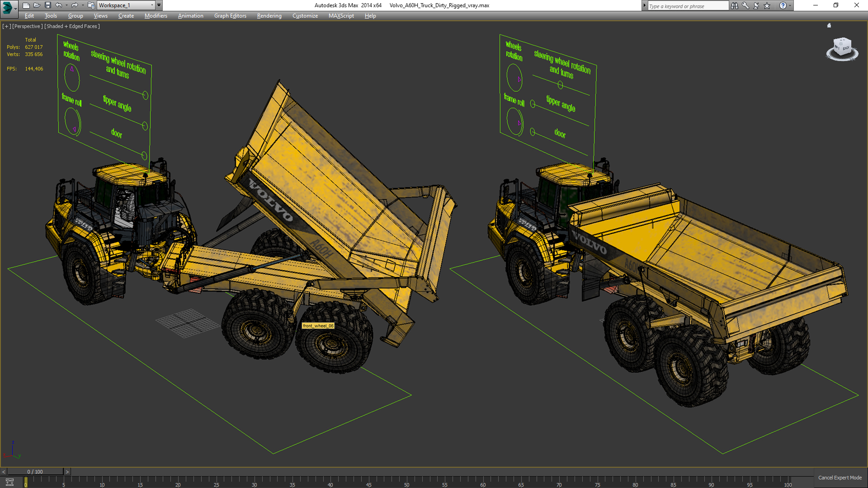
Task: Click the Undo arrow icon
Action: [x=58, y=5]
